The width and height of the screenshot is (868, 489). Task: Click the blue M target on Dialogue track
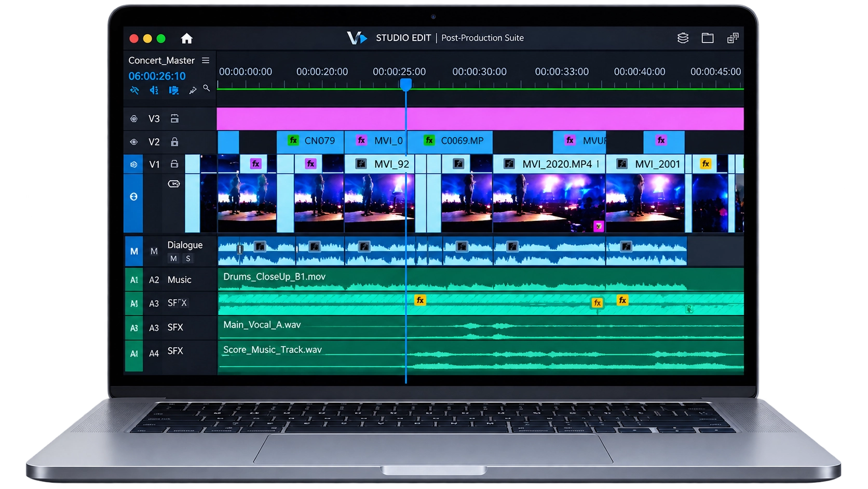coord(134,252)
